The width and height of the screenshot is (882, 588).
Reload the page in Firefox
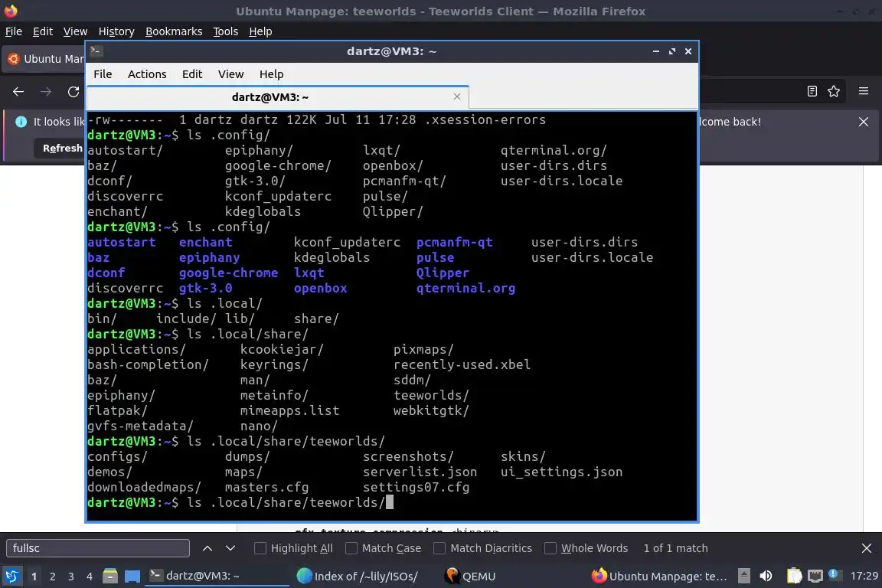pyautogui.click(x=73, y=92)
